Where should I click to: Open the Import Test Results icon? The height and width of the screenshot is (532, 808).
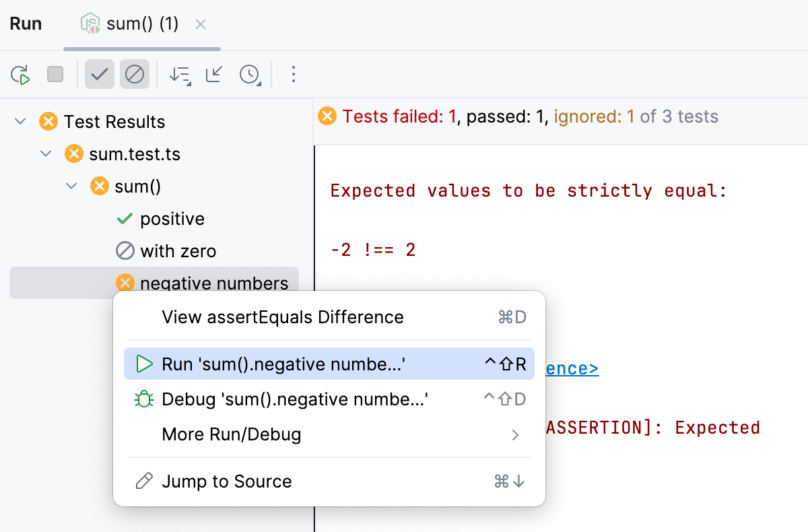(213, 74)
